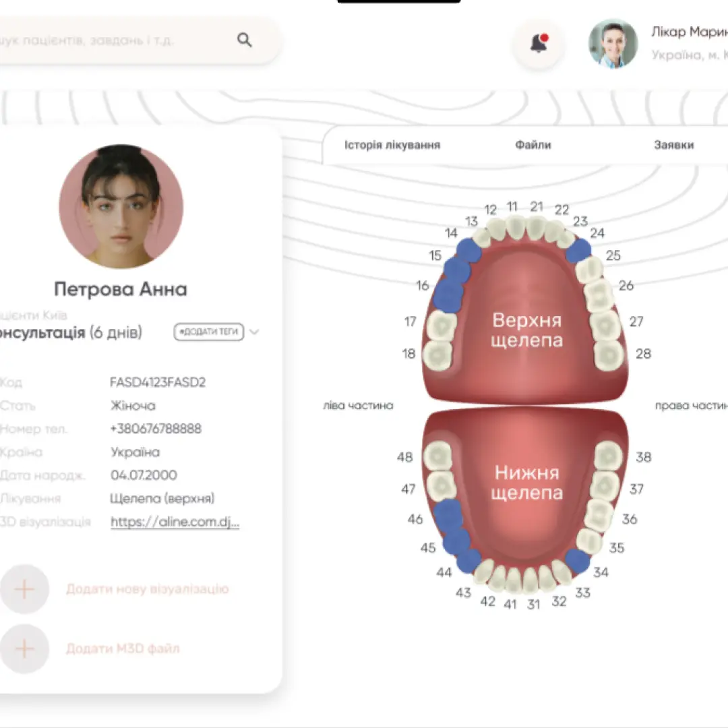728x728 pixels.
Task: Select blue tooth number 46
Action: 448,516
